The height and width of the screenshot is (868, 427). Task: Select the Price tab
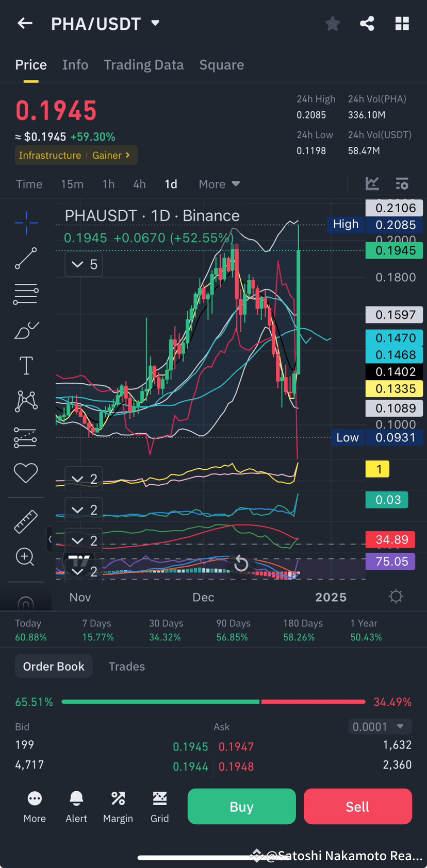pyautogui.click(x=31, y=65)
